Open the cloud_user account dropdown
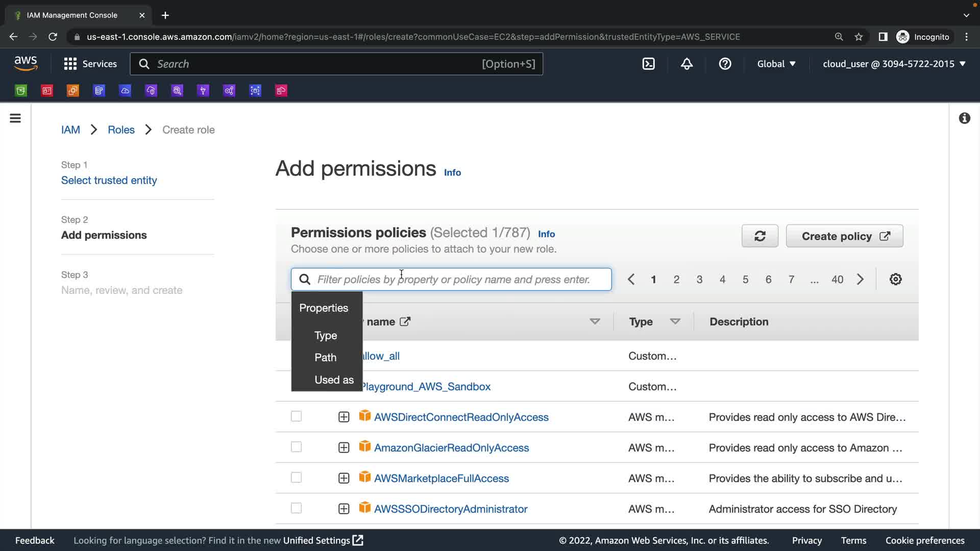Image resolution: width=980 pixels, height=551 pixels. (x=894, y=64)
